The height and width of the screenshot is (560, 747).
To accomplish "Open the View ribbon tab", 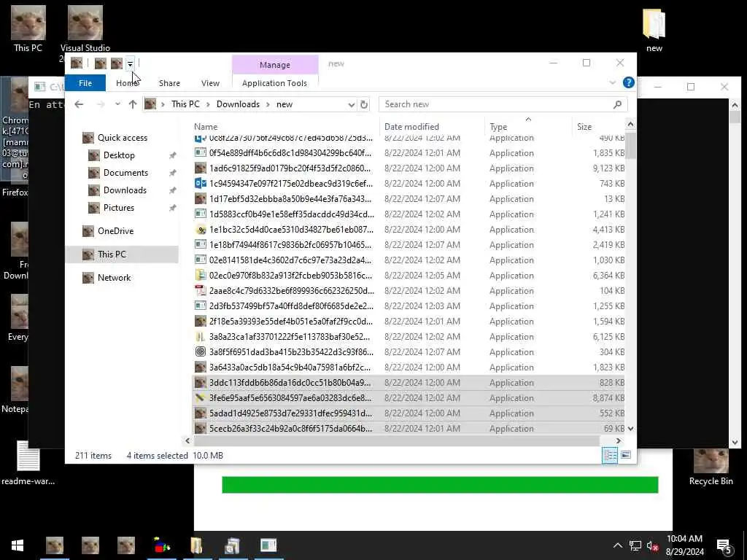I will tap(210, 83).
